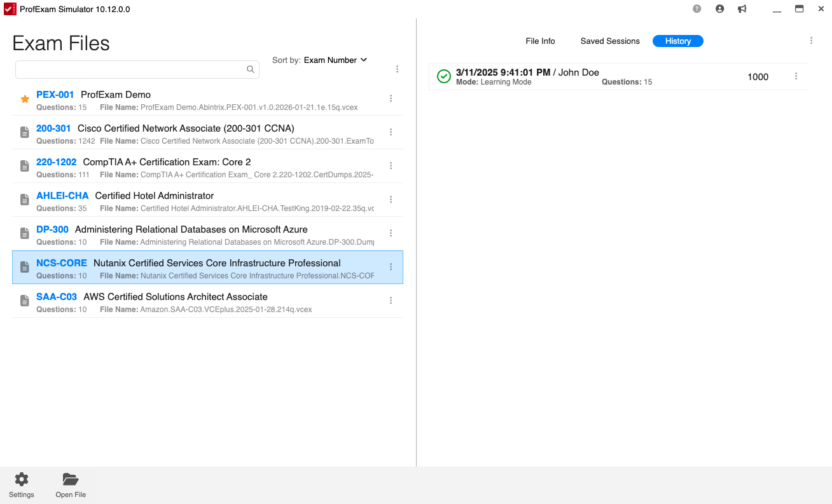Click the green passed checkmark icon
832x504 pixels.
(x=444, y=76)
